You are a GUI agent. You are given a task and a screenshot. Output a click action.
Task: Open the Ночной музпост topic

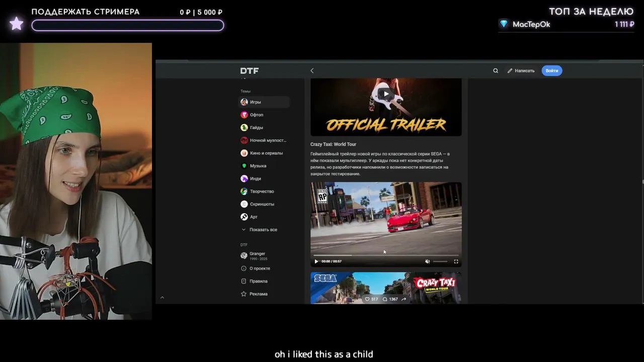(x=264, y=140)
